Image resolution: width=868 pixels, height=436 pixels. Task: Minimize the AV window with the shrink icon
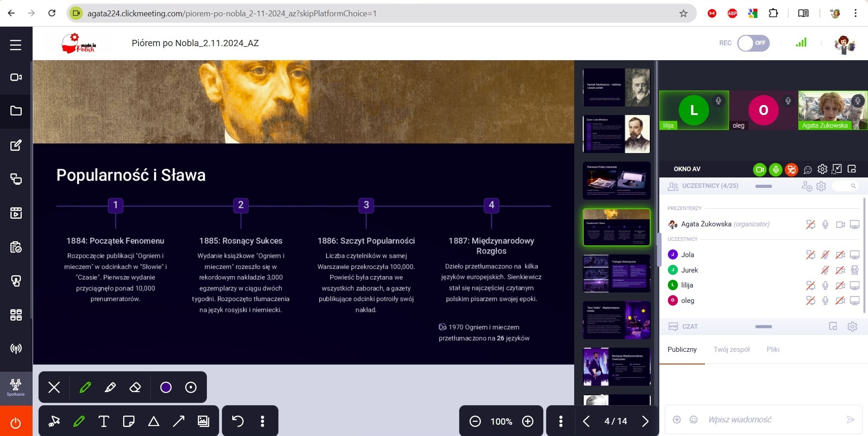coord(837,169)
